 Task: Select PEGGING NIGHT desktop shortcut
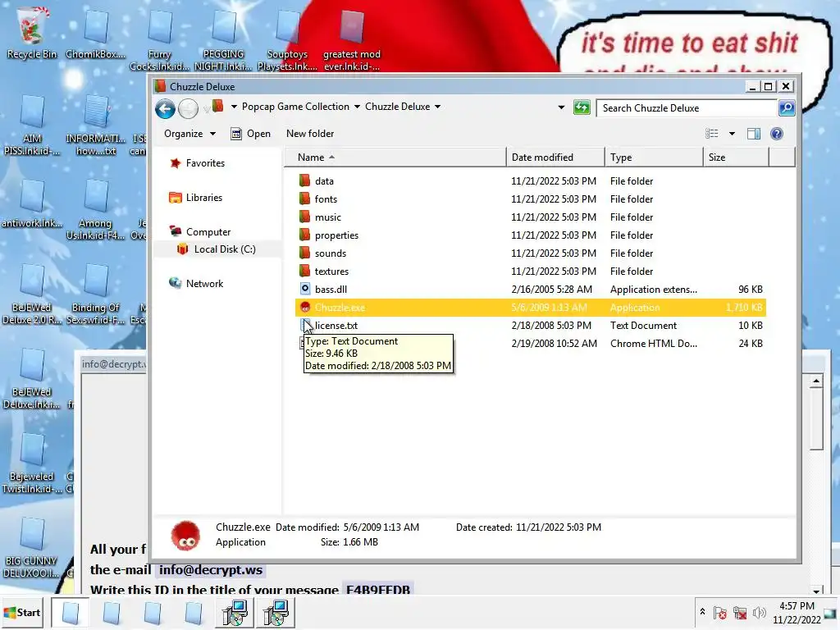click(223, 40)
